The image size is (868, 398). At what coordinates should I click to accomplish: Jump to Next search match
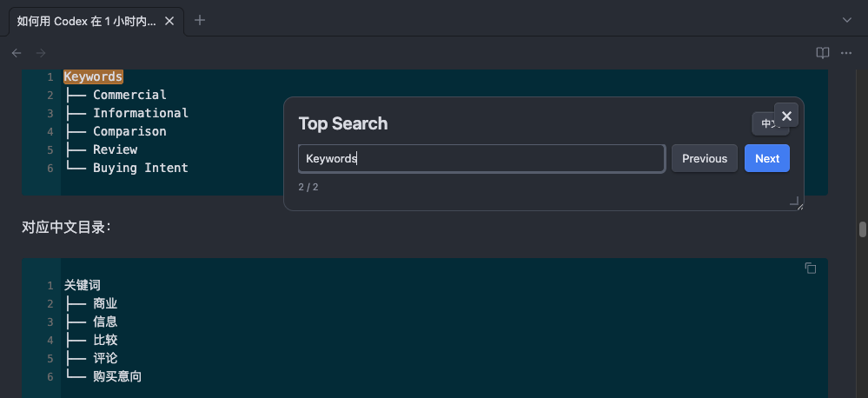click(766, 158)
